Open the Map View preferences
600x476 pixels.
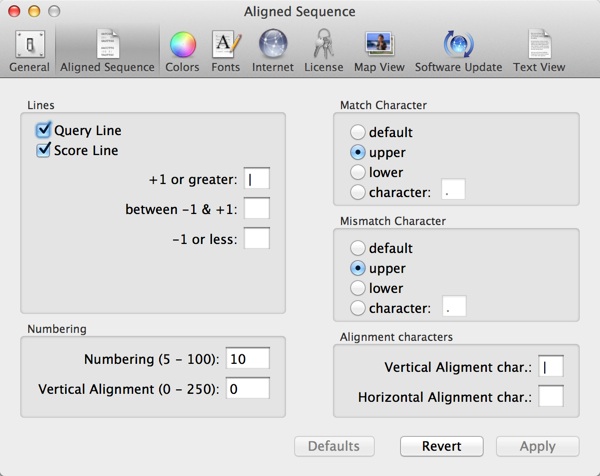378,50
